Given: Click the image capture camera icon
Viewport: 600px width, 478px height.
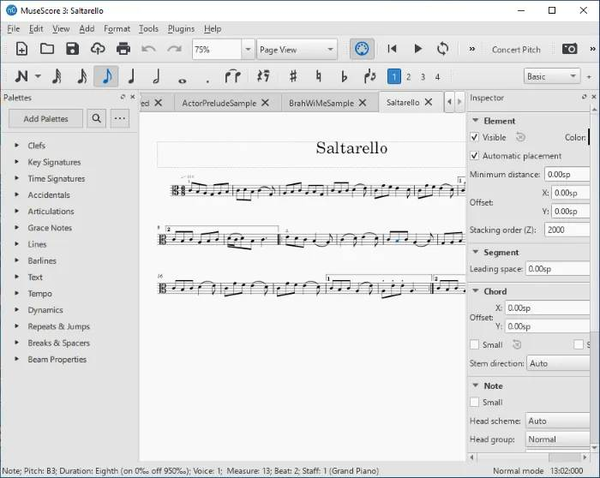Looking at the screenshot, I should (569, 48).
